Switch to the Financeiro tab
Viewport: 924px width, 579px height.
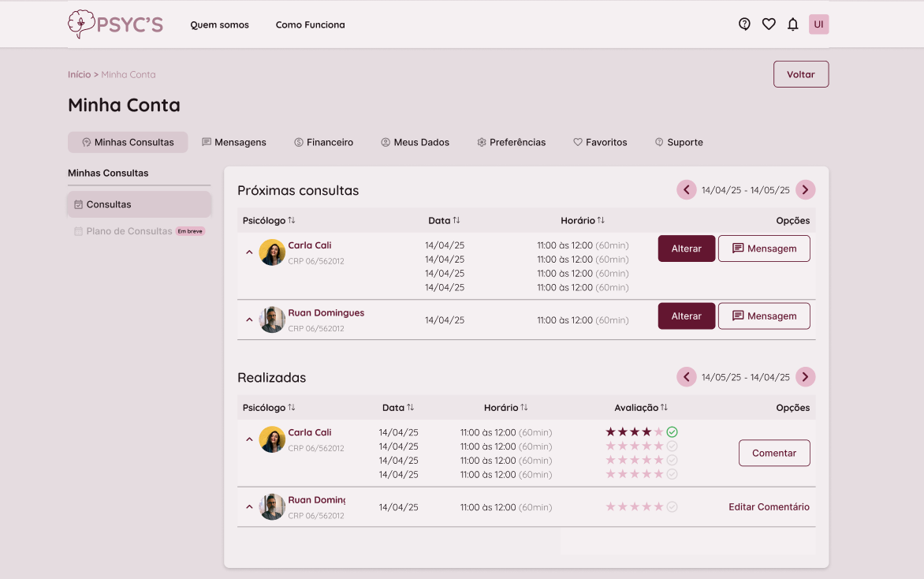[x=323, y=143]
